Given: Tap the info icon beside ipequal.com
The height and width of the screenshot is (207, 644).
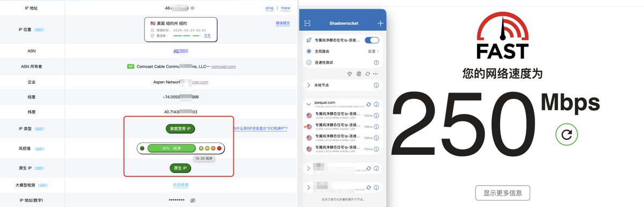Looking at the screenshot, I should [x=377, y=104].
